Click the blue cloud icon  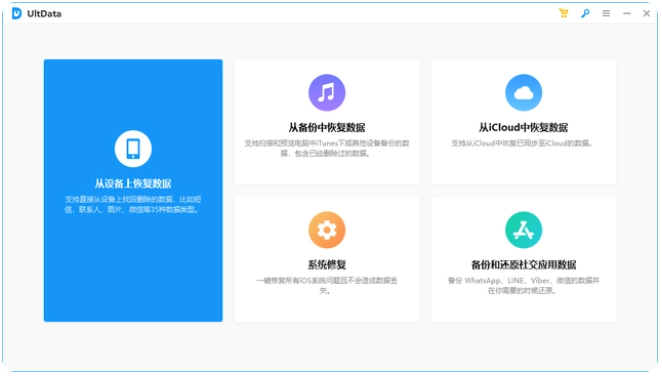click(x=524, y=92)
